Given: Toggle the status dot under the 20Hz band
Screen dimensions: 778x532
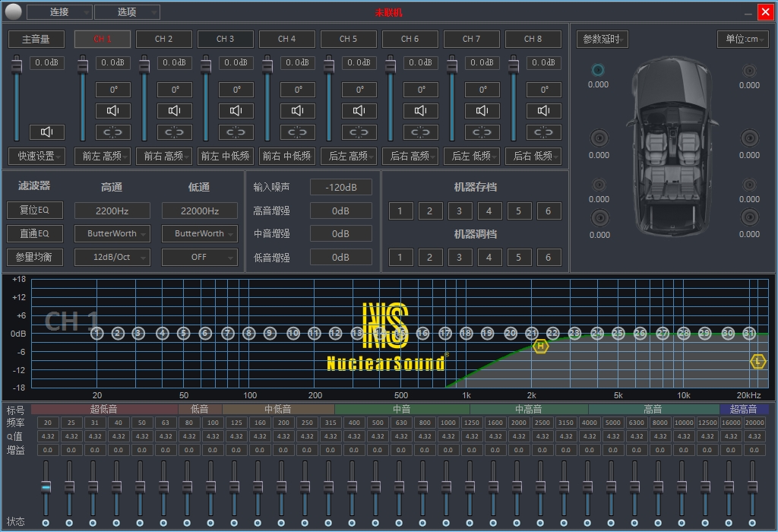Looking at the screenshot, I should (x=46, y=523).
